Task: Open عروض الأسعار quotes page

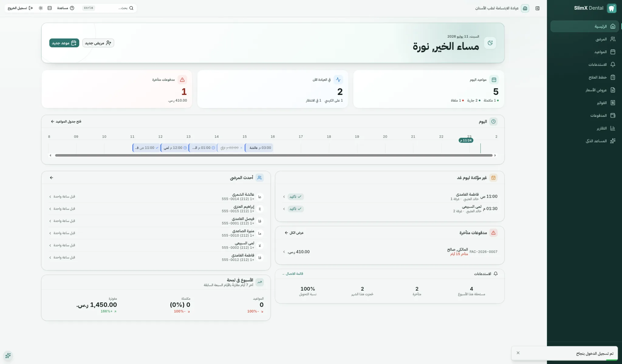Action: 584,90
